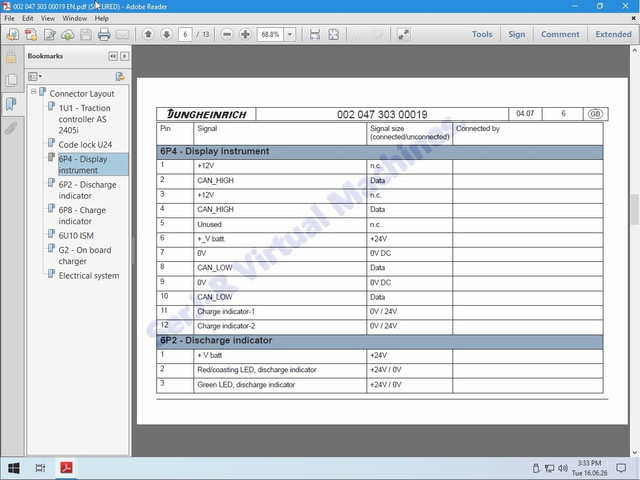
Task: Click the Convert file to PDF icon
Action: pos(31,34)
